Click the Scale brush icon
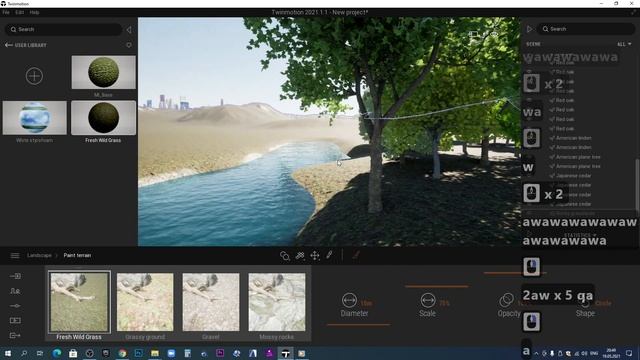This screenshot has width=640, height=360. [x=428, y=300]
